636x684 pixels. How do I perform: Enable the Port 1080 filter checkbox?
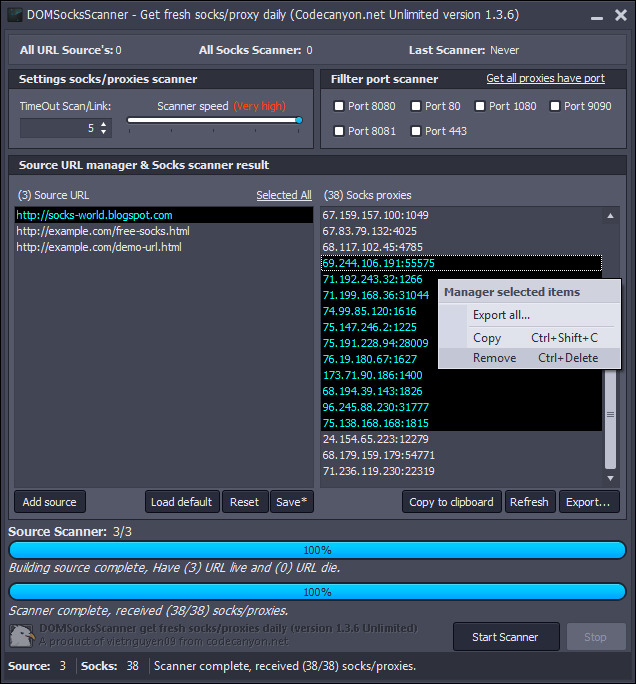(x=480, y=106)
